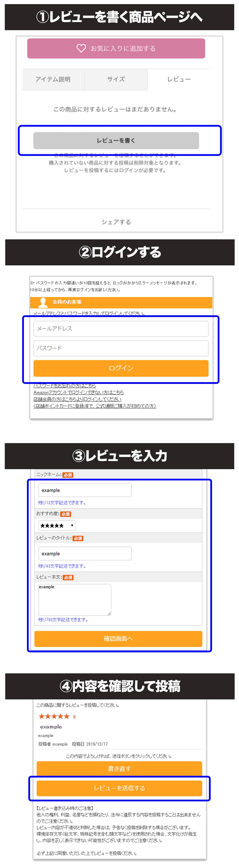Select the レビュー tab

click(179, 79)
